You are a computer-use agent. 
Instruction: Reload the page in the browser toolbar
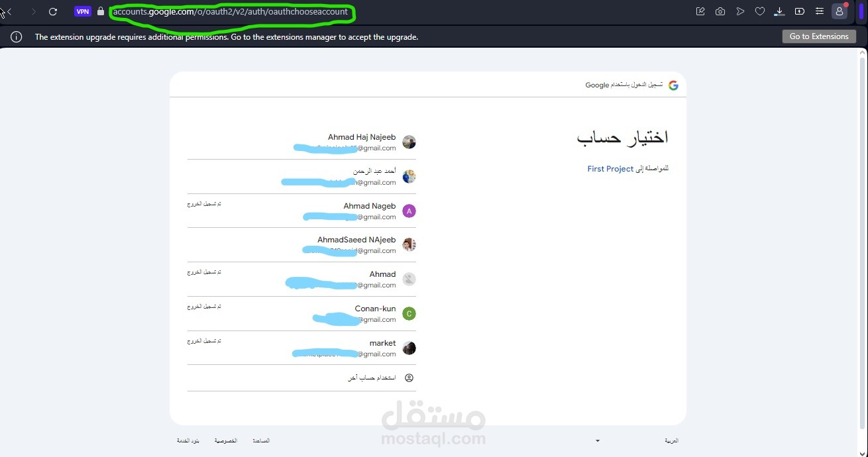pos(53,11)
